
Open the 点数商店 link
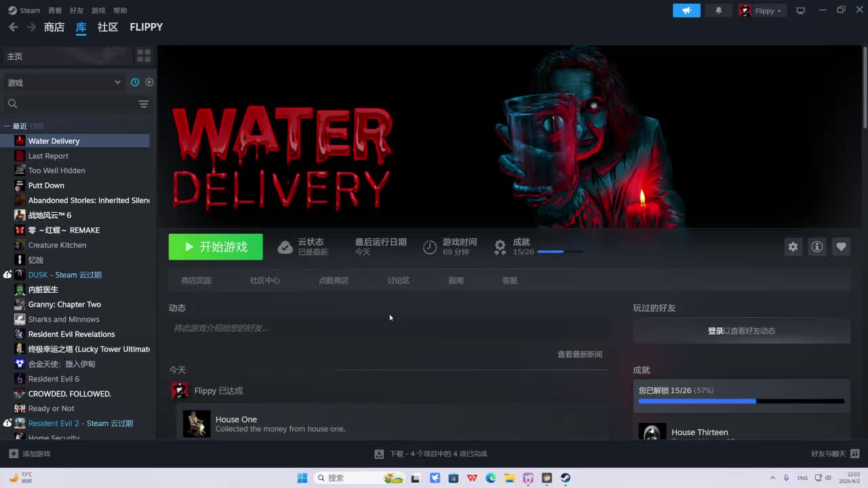click(334, 281)
